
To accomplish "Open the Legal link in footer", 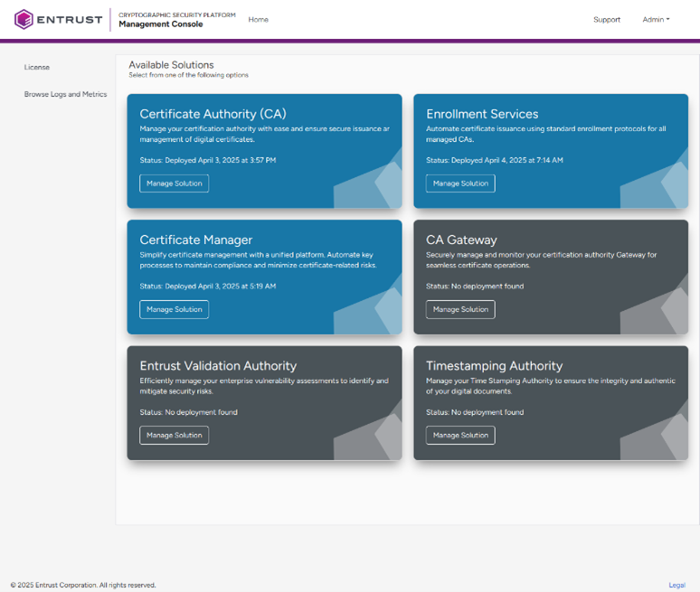I will (x=676, y=585).
